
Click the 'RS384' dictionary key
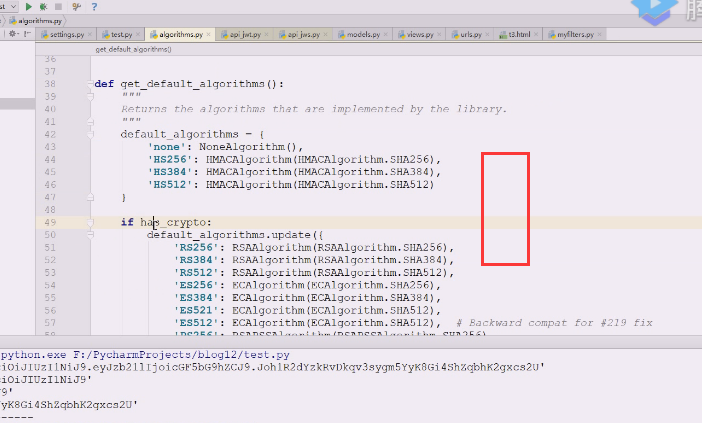click(x=196, y=260)
